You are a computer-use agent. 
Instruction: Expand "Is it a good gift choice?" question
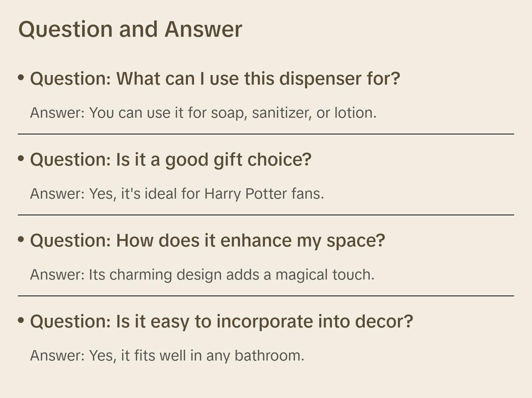(x=171, y=160)
